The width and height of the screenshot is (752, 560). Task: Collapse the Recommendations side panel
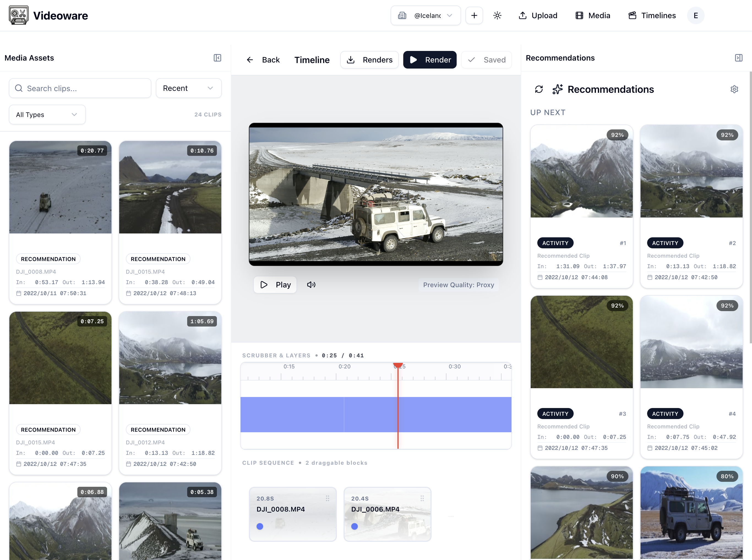point(739,58)
